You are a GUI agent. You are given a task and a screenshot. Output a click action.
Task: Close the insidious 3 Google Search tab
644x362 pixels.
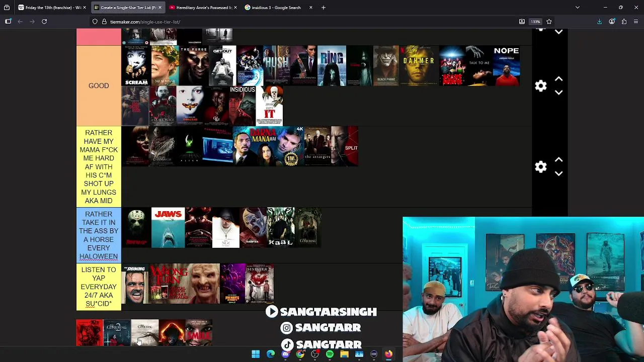point(310,8)
